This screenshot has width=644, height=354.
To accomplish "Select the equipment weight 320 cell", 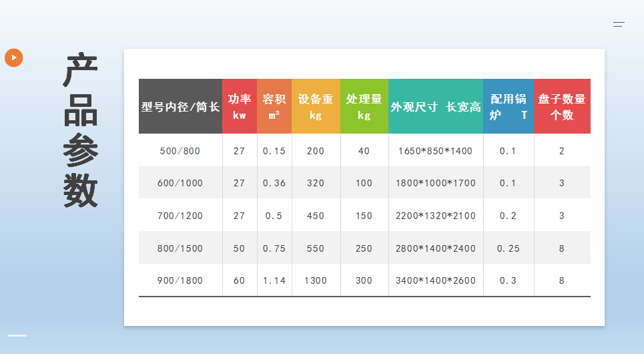I will pos(316,183).
